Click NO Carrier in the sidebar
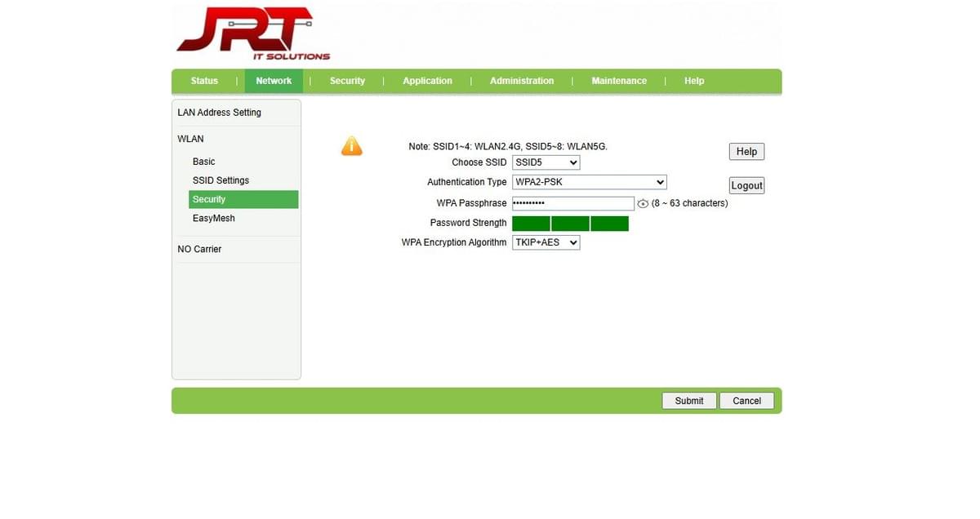 click(199, 249)
